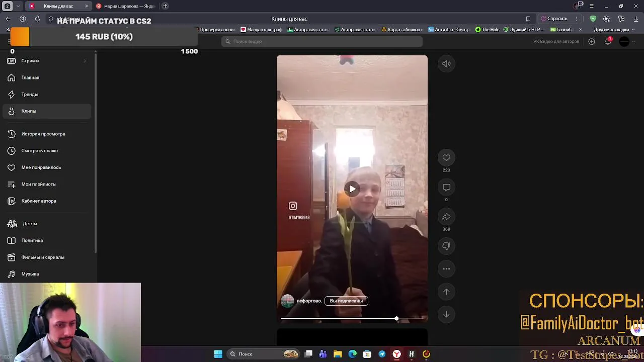The height and width of the screenshot is (362, 644).
Task: Open notifications bell icon
Action: [608, 41]
